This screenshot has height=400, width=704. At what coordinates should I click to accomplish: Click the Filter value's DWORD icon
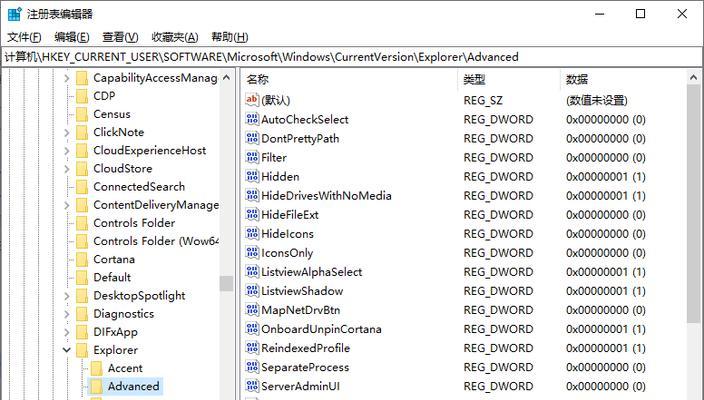coord(252,157)
